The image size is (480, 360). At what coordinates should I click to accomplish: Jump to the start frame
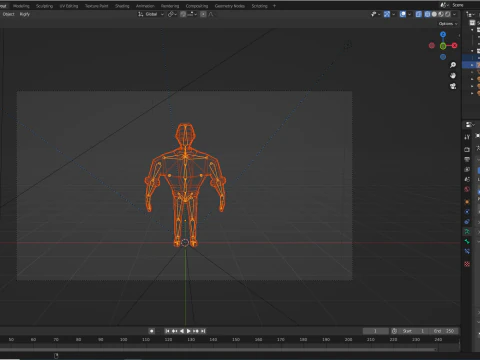click(167, 331)
